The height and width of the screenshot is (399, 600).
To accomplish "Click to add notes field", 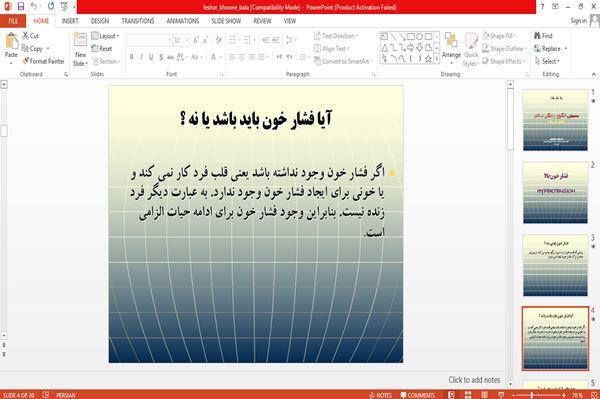I will click(474, 380).
